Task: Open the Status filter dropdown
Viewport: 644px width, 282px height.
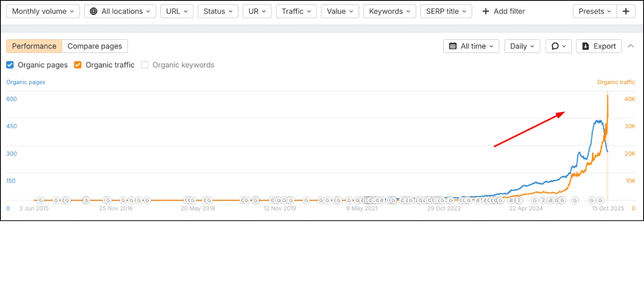Action: pyautogui.click(x=218, y=11)
